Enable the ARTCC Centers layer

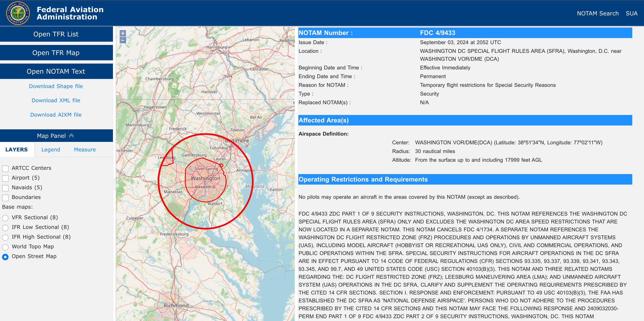pos(5,168)
